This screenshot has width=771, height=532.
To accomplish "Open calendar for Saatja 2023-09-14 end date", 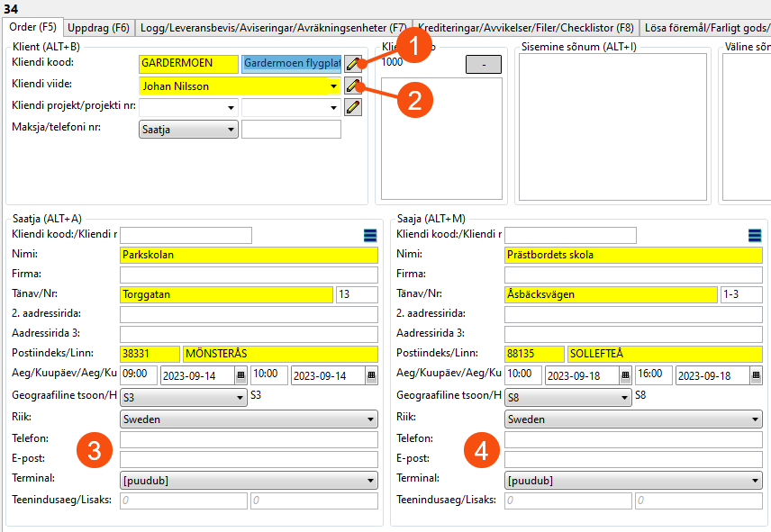I will coord(371,375).
